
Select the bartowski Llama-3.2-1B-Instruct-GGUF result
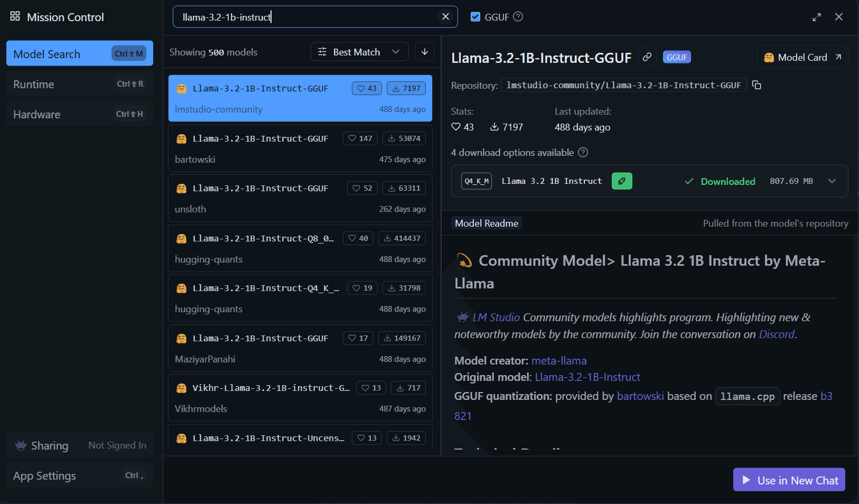300,149
